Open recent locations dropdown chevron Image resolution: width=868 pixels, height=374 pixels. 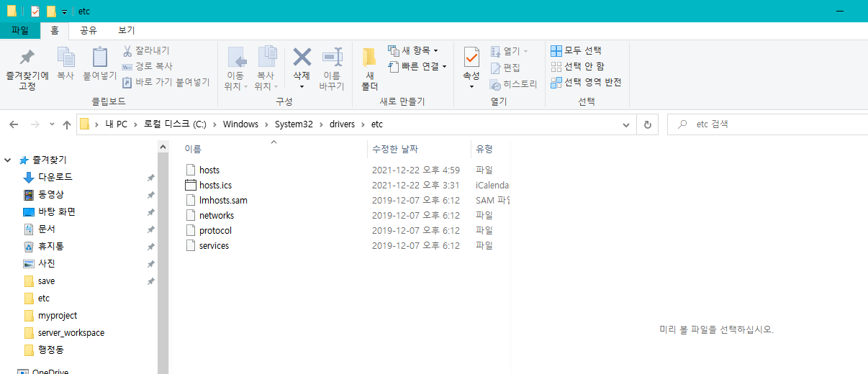coord(52,124)
